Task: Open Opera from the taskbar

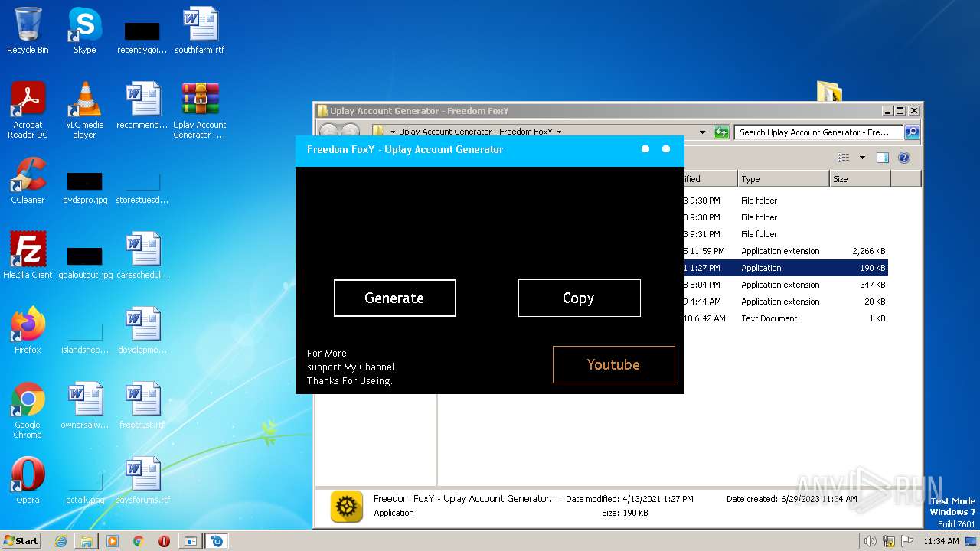Action: coord(164,541)
